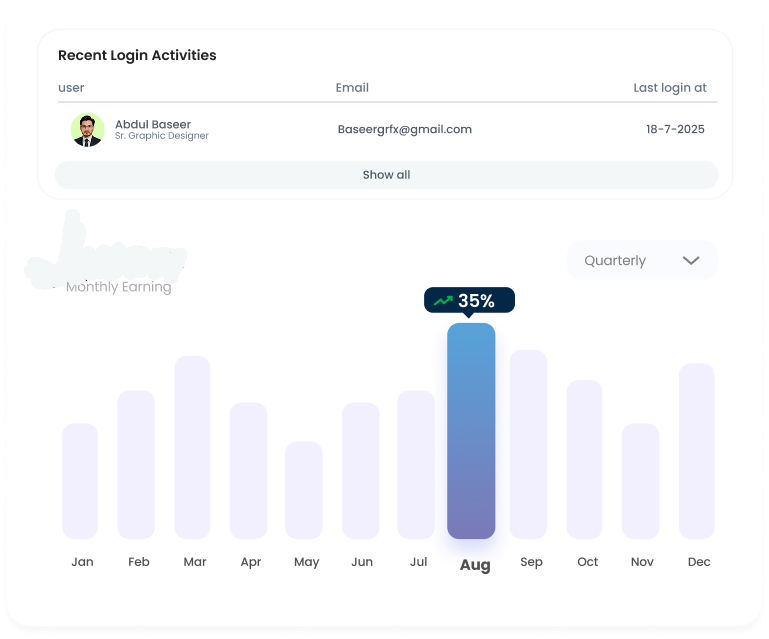The width and height of the screenshot is (769, 639).
Task: Select the Dec earnings bar
Action: coord(697,451)
